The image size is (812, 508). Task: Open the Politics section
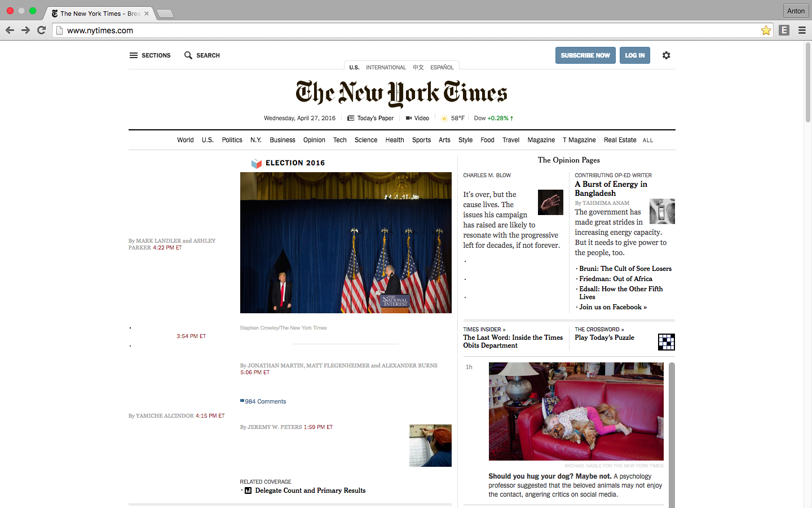232,140
